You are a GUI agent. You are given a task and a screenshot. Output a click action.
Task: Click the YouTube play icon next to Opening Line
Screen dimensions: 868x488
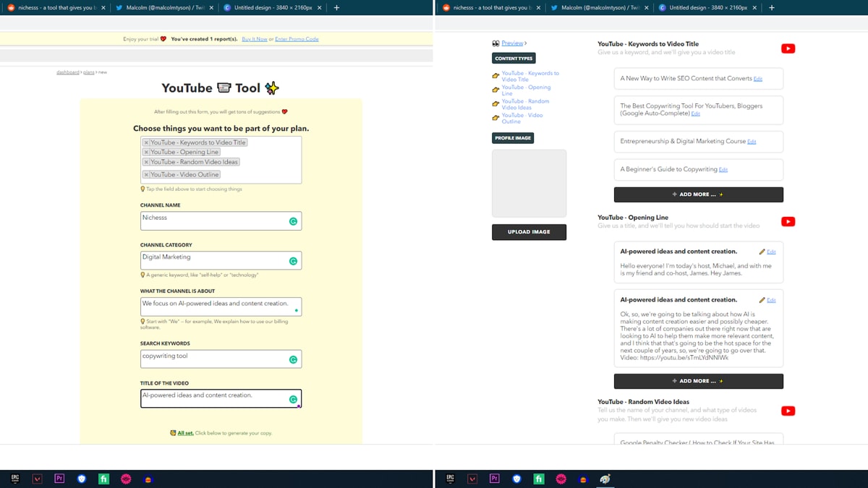(788, 222)
